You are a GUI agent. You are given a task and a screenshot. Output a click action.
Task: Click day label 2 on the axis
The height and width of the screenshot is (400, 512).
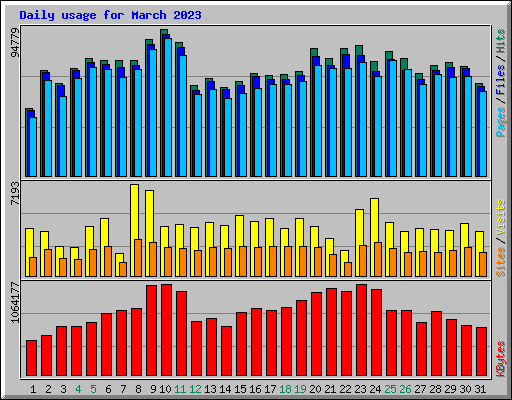(x=48, y=389)
